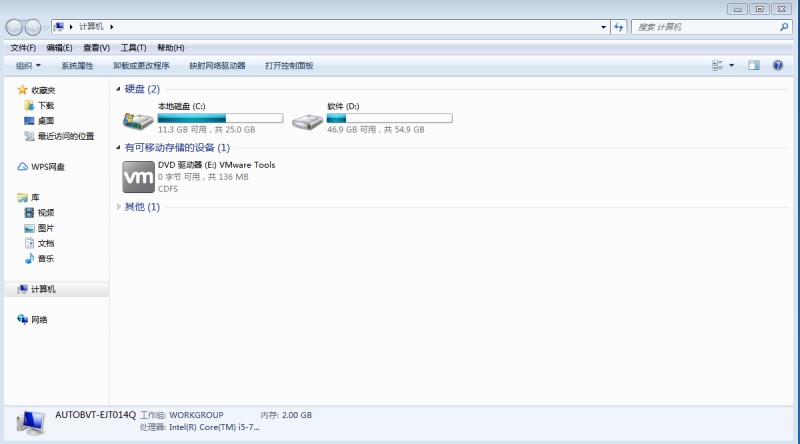
Task: Expand the 其他 (1) group
Action: pos(118,207)
